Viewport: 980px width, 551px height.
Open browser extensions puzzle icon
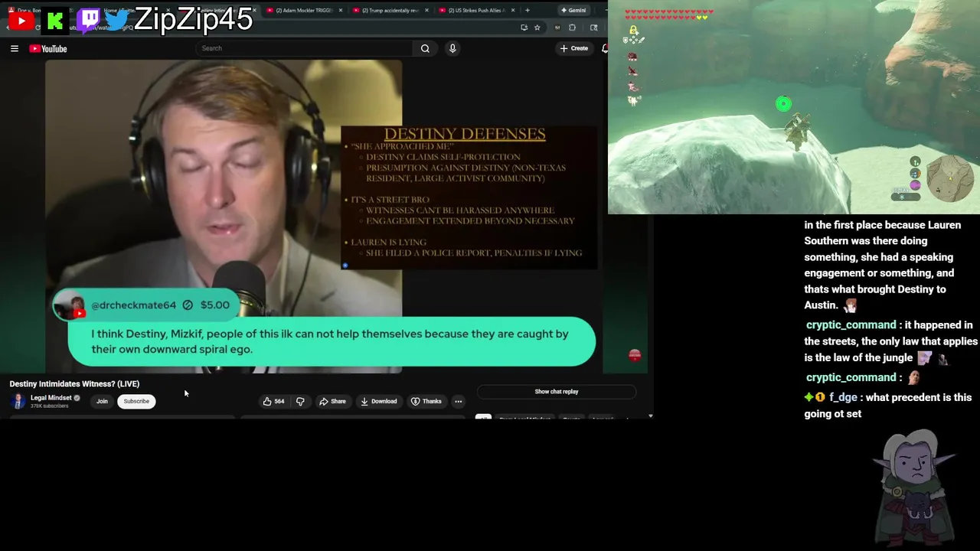[572, 28]
